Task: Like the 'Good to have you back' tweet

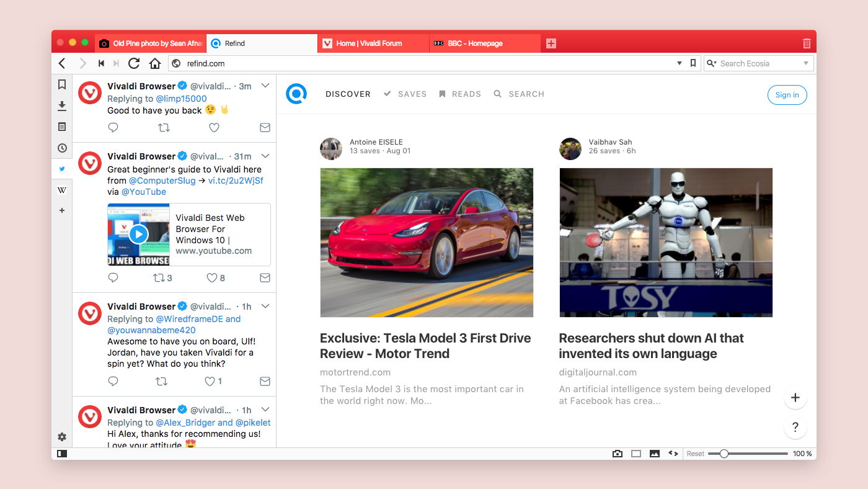Action: click(214, 127)
